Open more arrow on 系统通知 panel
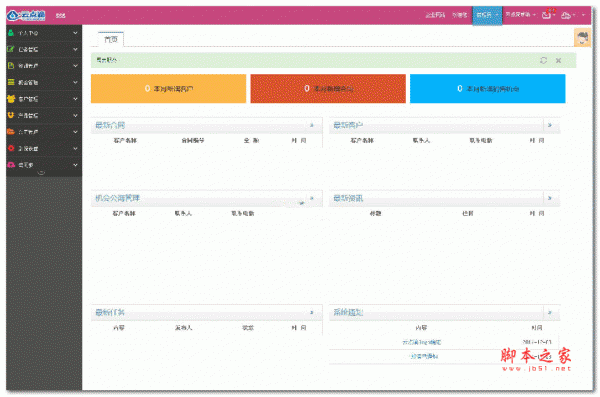The image size is (600, 397). pyautogui.click(x=550, y=312)
